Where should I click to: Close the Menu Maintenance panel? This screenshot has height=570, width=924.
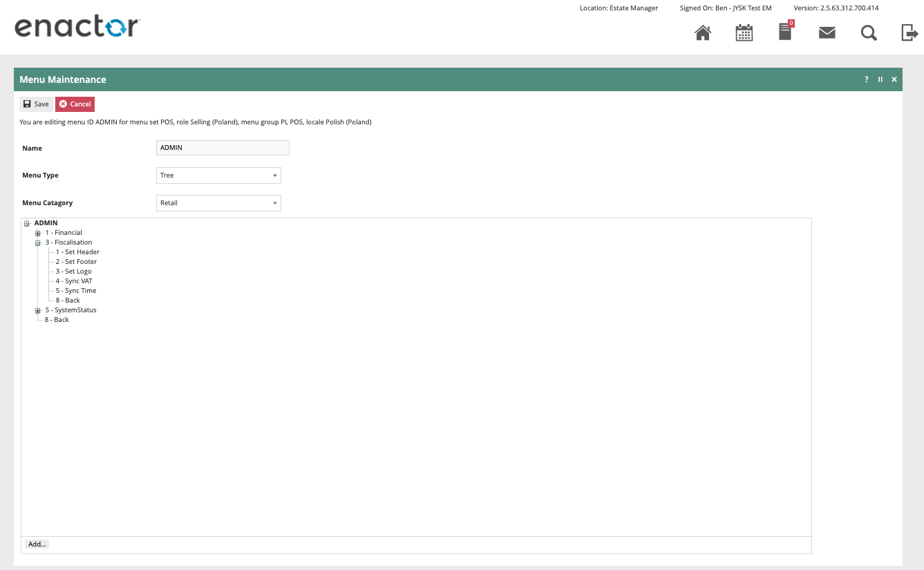tap(894, 79)
